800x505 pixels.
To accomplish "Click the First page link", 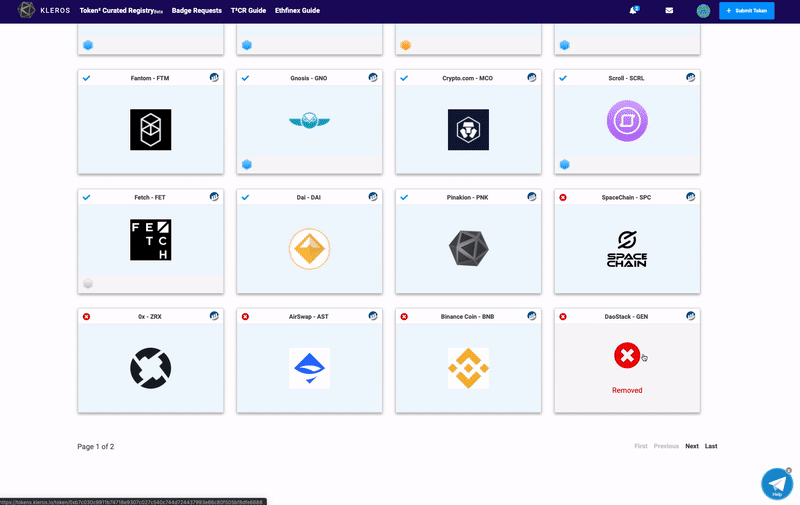I will (x=641, y=446).
